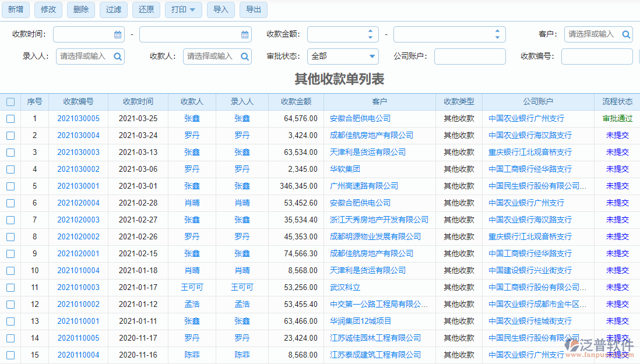Click the 过滤 toolbar item
This screenshot has width=640, height=364.
pos(113,10)
